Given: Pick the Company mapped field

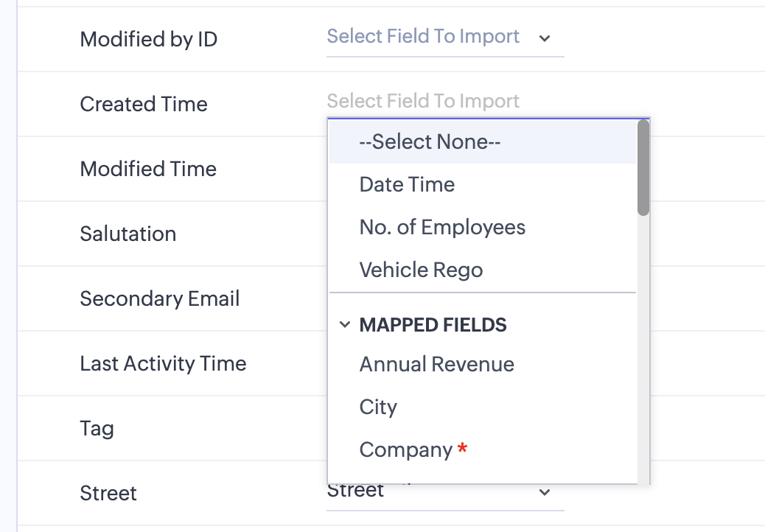Looking at the screenshot, I should pyautogui.click(x=406, y=449).
